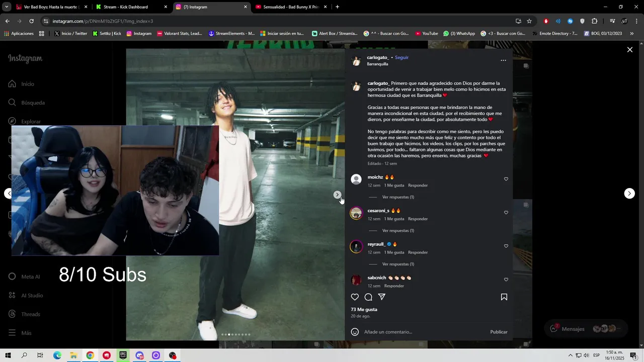
Task: Reply to moichz's comment
Action: pos(418,186)
